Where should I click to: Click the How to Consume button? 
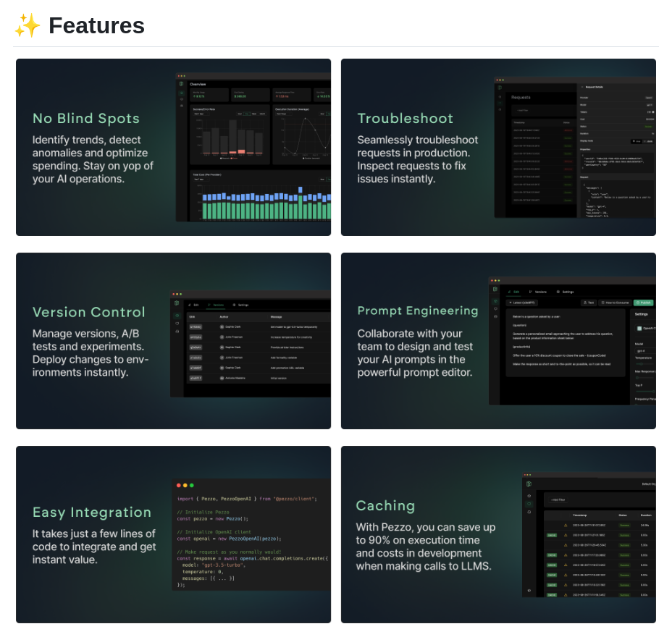tap(615, 303)
